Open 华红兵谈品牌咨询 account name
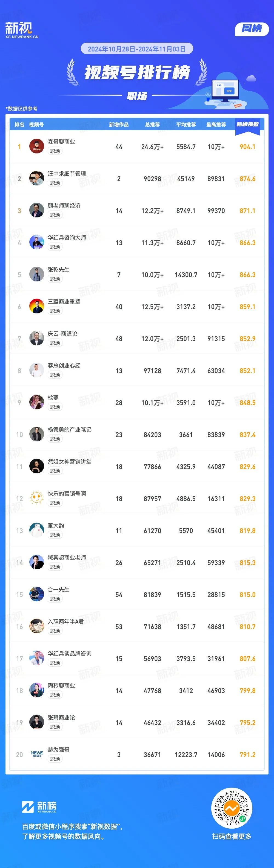 (x=70, y=653)
